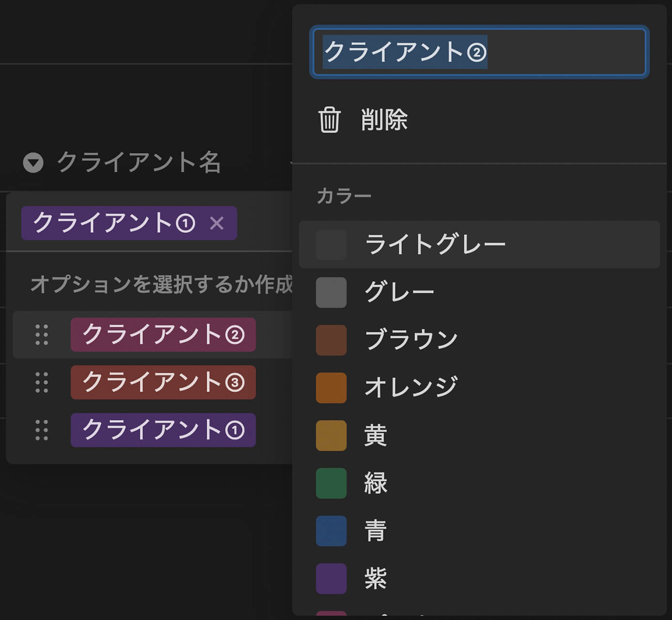Pick the 紫 purple color swatch
This screenshot has width=672, height=620.
[331, 578]
